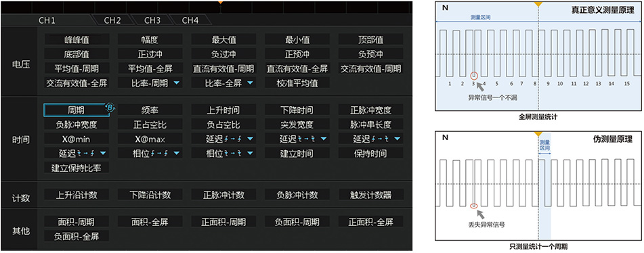This screenshot has height=253, width=644.
Task: Select the 建立时间 measurement
Action: pos(297,154)
